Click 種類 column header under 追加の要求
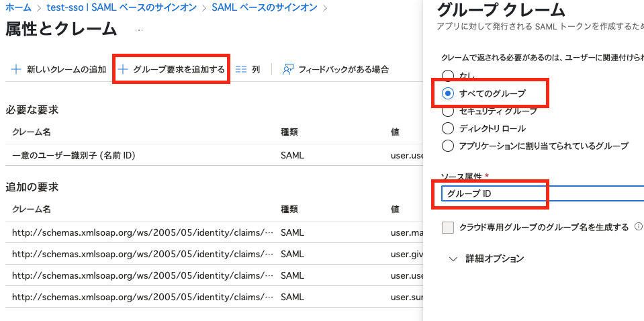The image size is (644, 321). click(x=289, y=210)
